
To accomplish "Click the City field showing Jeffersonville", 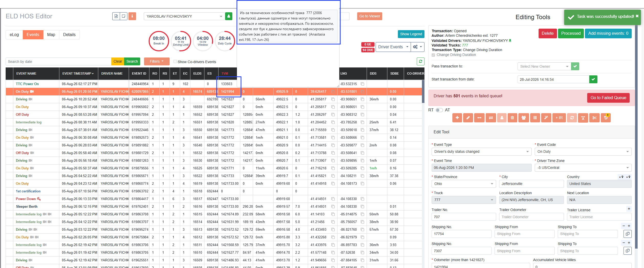I will tap(531, 184).
